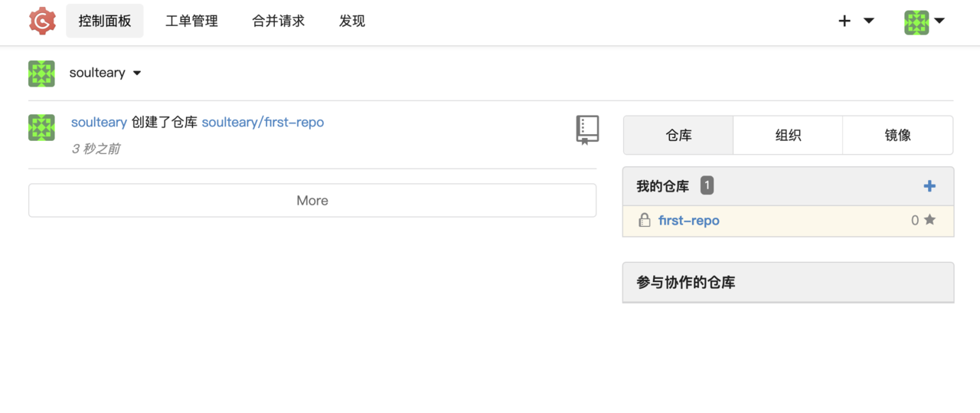Switch to the 组织 tab
980x413 pixels.
point(788,136)
